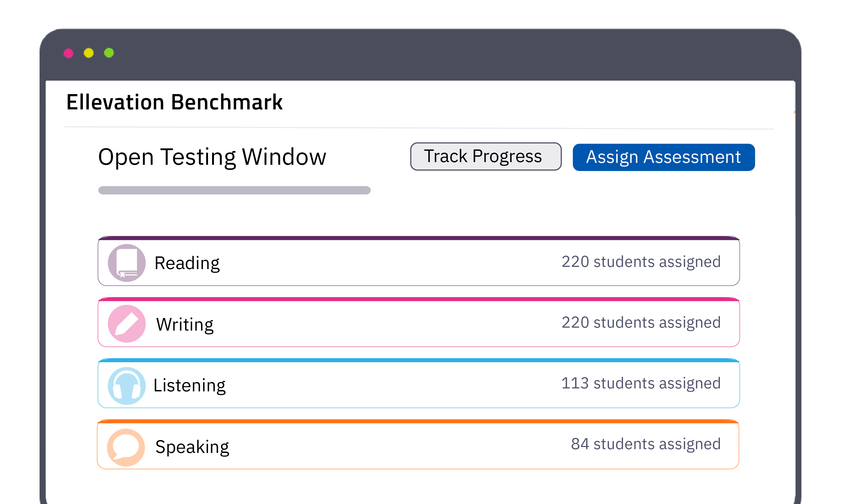Viewport: 841px width, 504px height.
Task: Select the Reading book icon
Action: pyautogui.click(x=126, y=262)
